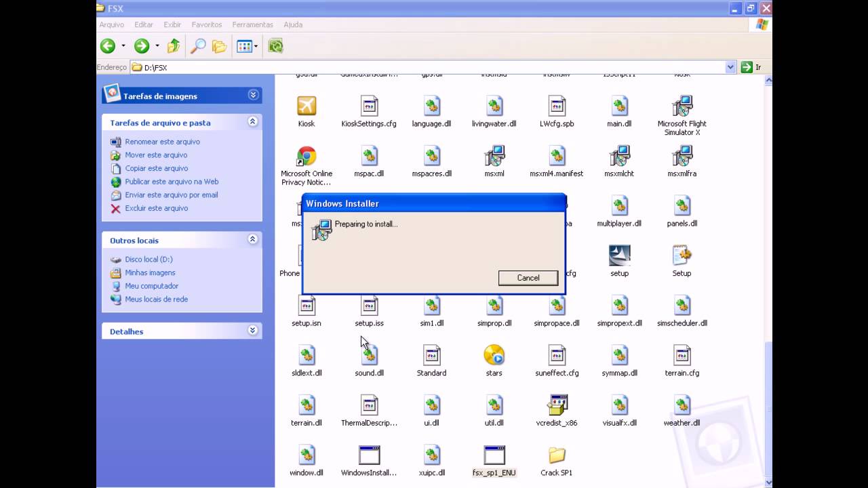Click the vertical scrollbar up arrow
This screenshot has height=488, width=868.
point(768,80)
